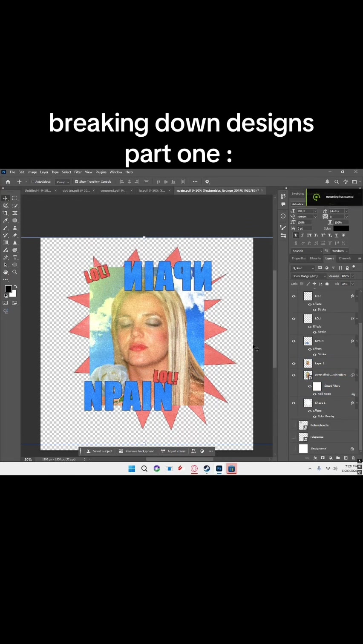Open the Spanish language dropdown
This screenshot has width=363, height=644.
[x=307, y=251]
